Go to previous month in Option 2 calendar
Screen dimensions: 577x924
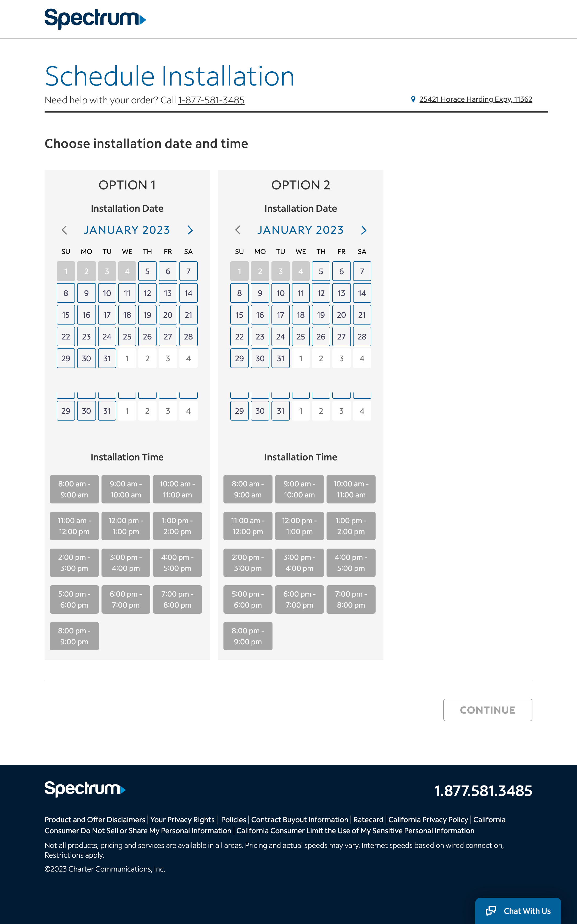coord(238,230)
